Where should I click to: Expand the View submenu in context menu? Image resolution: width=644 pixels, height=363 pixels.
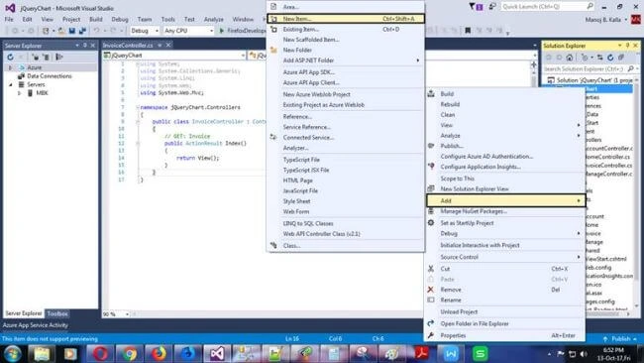(x=504, y=125)
